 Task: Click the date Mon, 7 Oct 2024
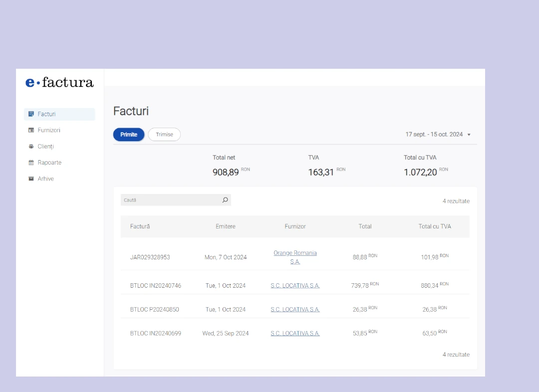click(226, 257)
